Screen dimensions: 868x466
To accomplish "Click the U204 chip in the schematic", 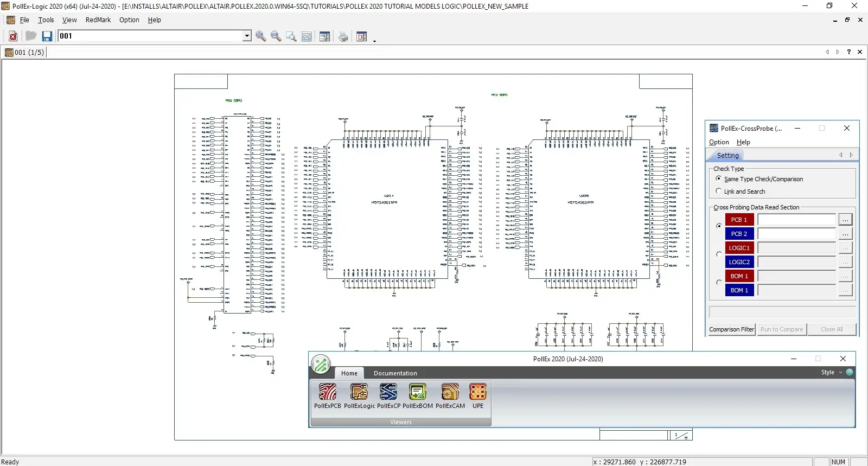I will 387,209.
